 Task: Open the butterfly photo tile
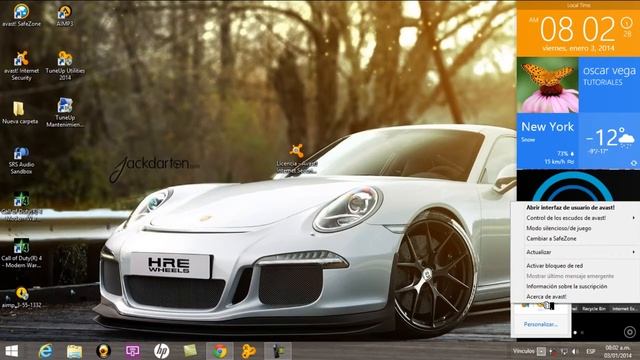tap(547, 85)
